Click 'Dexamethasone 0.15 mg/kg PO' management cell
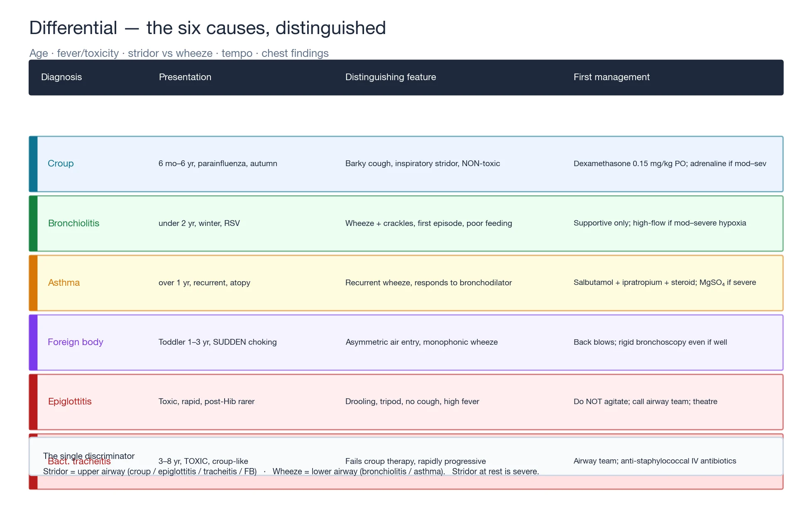812x515 pixels. point(670,164)
